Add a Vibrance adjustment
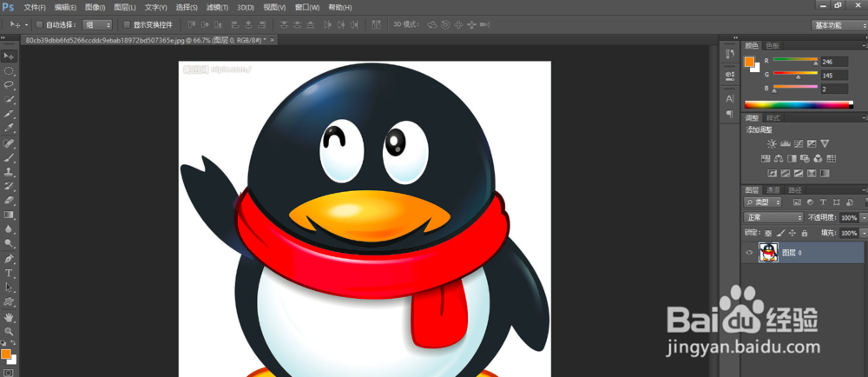This screenshot has width=868, height=377. (x=825, y=144)
